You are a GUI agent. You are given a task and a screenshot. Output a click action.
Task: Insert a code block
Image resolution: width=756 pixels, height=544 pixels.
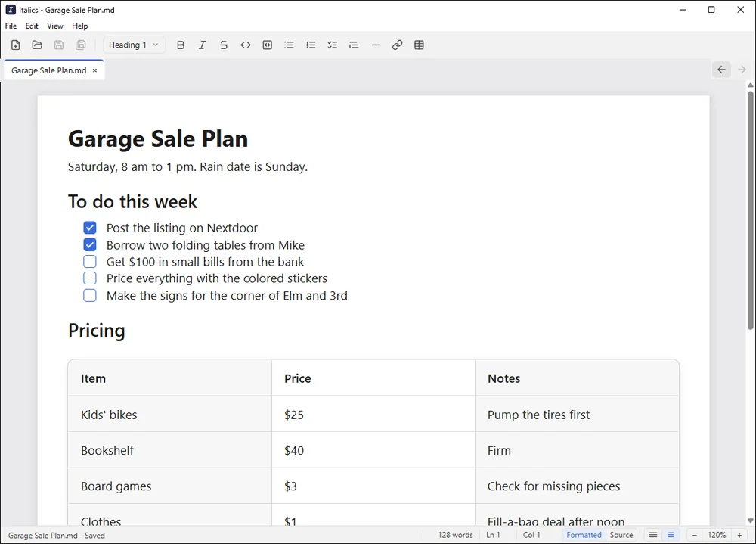coord(267,45)
